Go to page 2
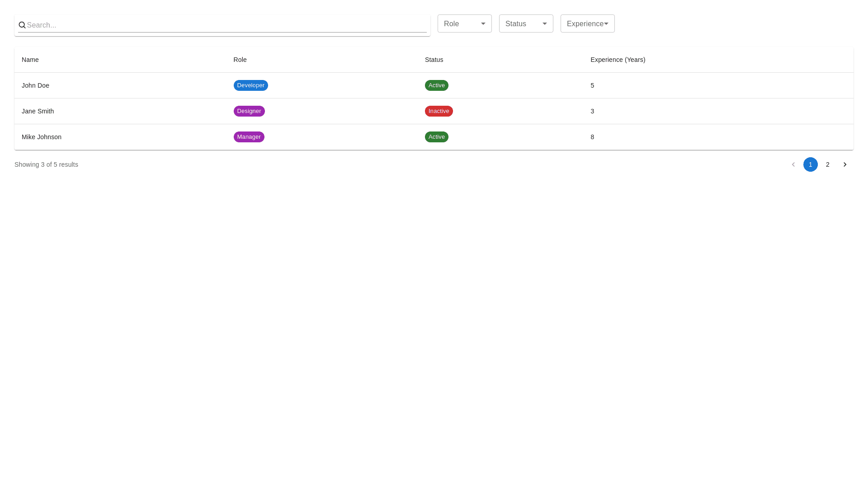The width and height of the screenshot is (868, 488). 827,164
